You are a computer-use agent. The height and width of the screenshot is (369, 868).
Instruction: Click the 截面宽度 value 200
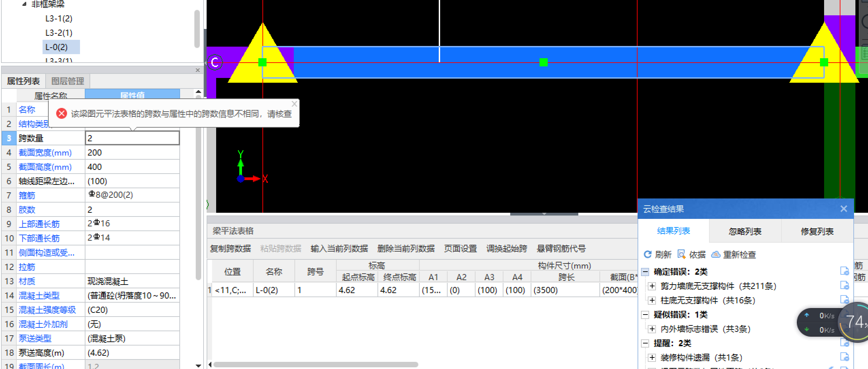click(x=132, y=153)
